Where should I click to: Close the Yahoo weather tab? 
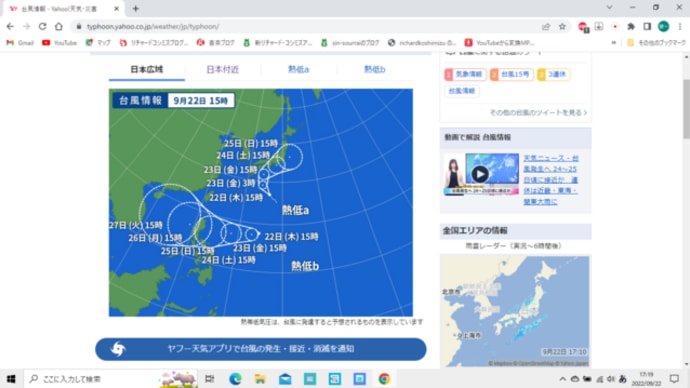click(x=117, y=8)
